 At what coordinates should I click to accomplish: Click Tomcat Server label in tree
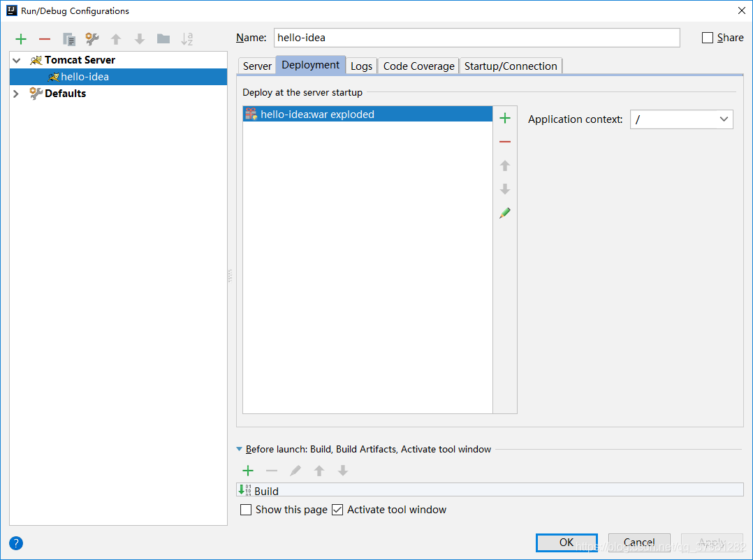(x=80, y=60)
